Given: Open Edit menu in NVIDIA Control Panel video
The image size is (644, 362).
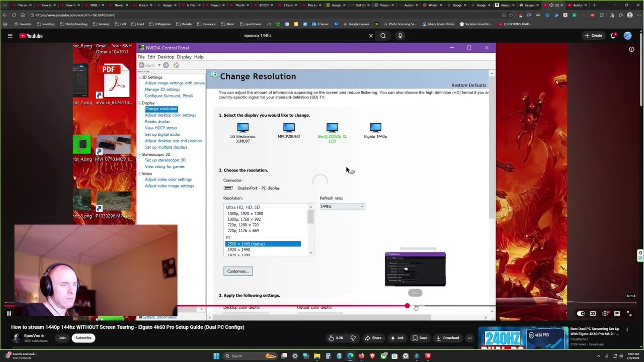Looking at the screenshot, I should click(151, 57).
